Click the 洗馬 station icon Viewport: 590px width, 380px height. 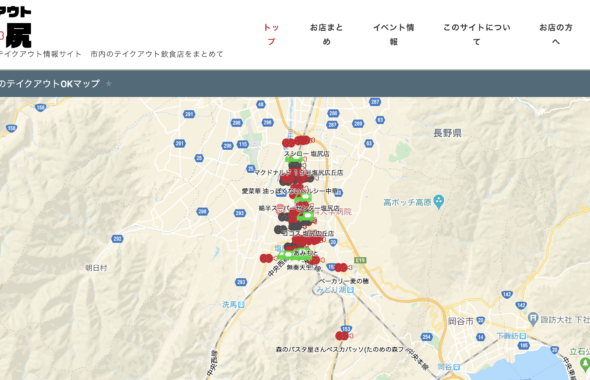coord(241,304)
